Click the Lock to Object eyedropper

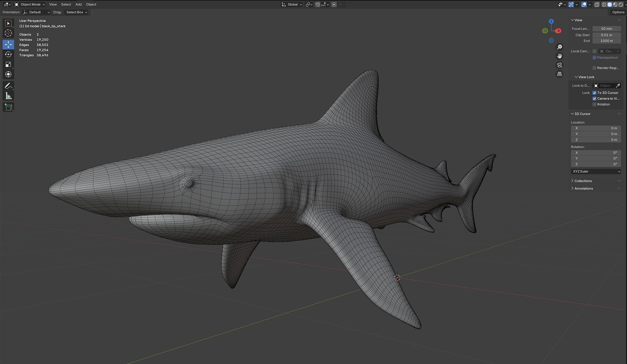tap(618, 86)
